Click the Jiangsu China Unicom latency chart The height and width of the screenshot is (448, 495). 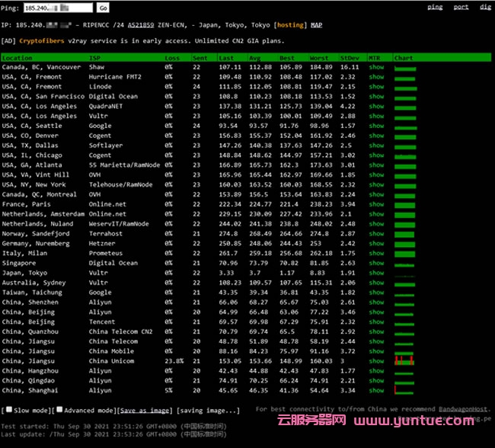pyautogui.click(x=404, y=360)
